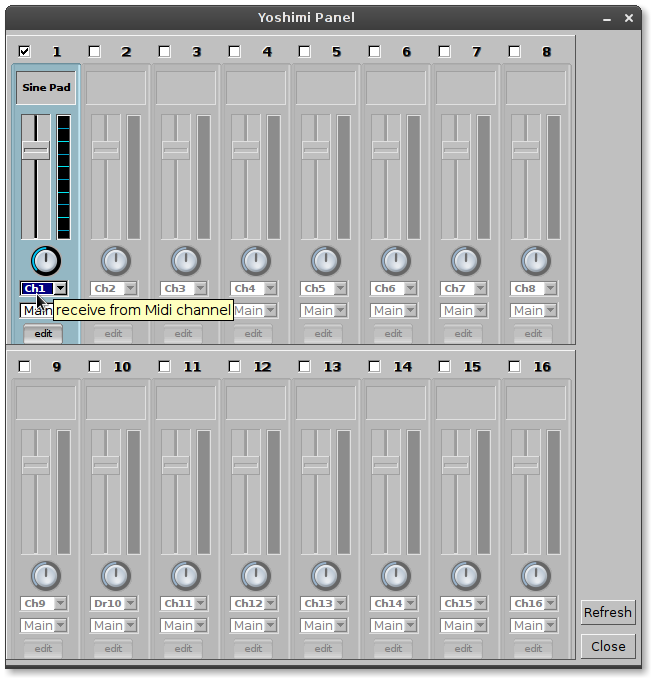
Task: Click the part 14 pan knob
Action: point(396,576)
